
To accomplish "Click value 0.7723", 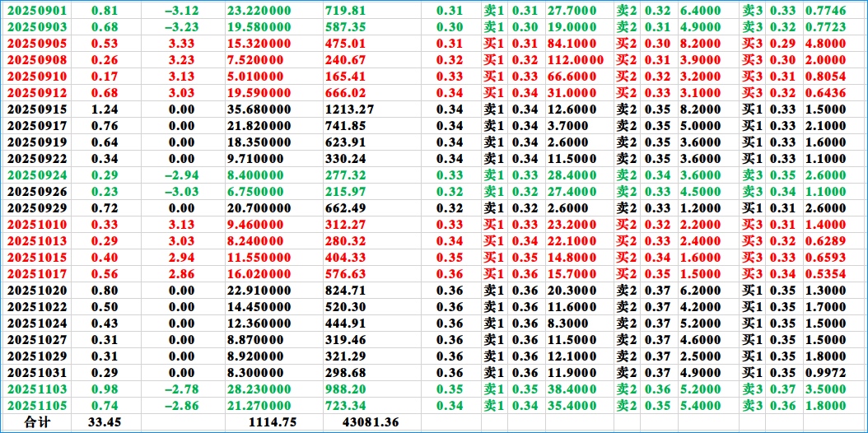I will point(825,26).
